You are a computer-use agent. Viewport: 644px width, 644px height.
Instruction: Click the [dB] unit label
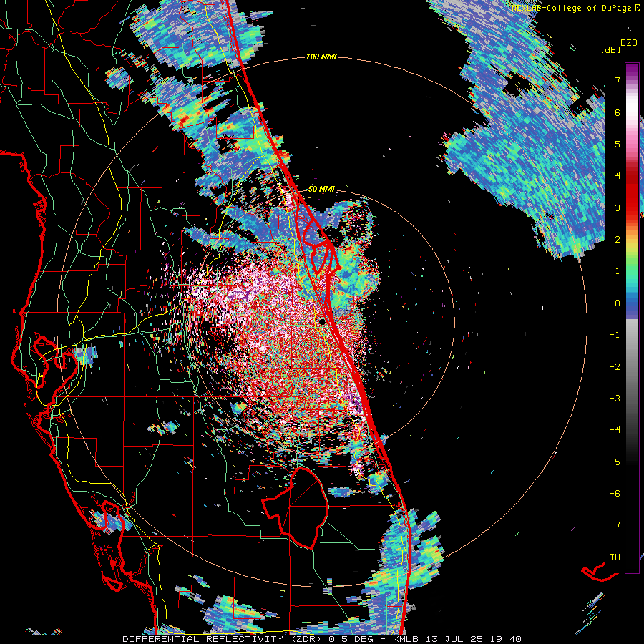[x=610, y=49]
